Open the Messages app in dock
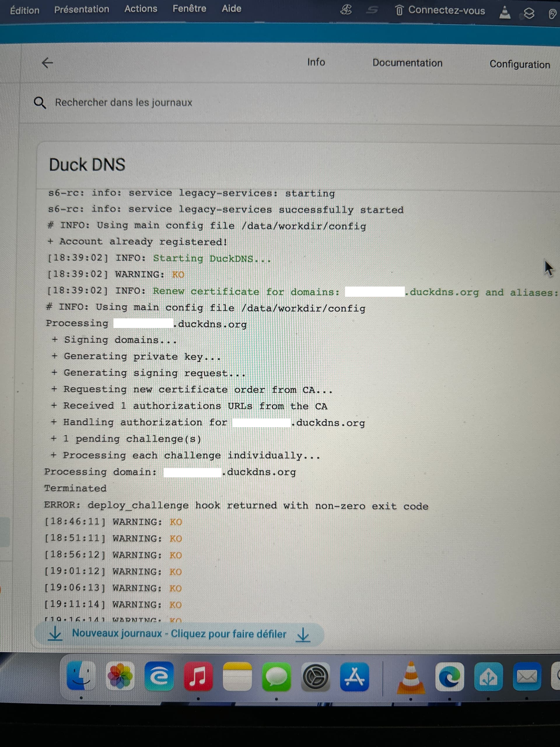This screenshot has height=747, width=560. click(276, 677)
